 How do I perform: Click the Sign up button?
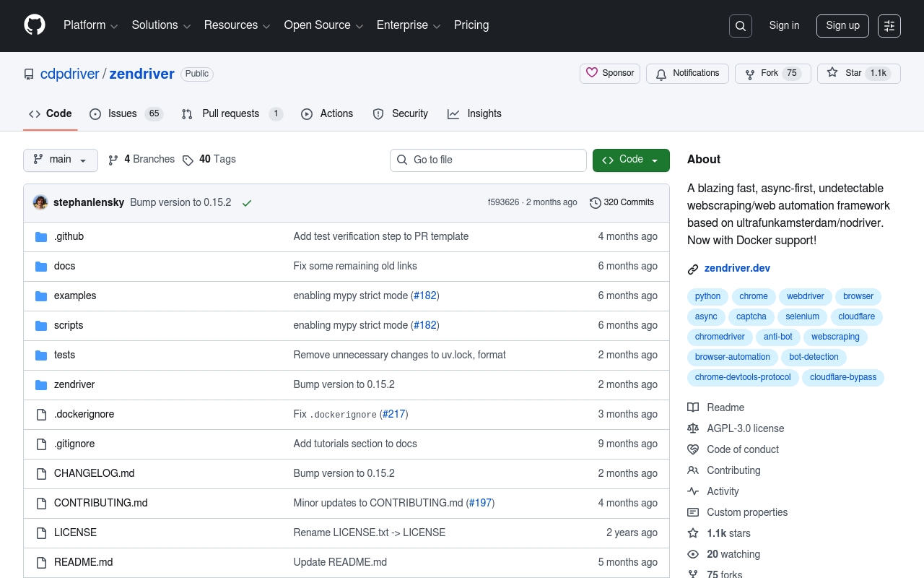pos(842,26)
